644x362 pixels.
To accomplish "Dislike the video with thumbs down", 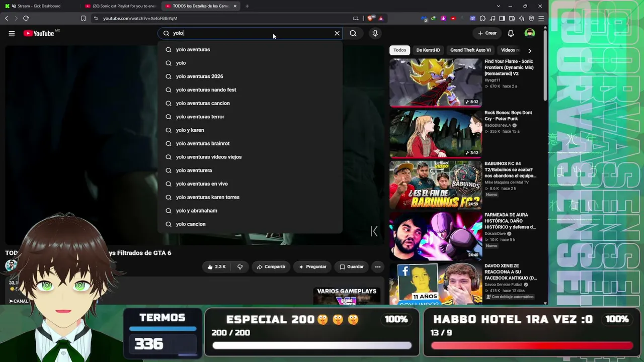I will (x=240, y=266).
